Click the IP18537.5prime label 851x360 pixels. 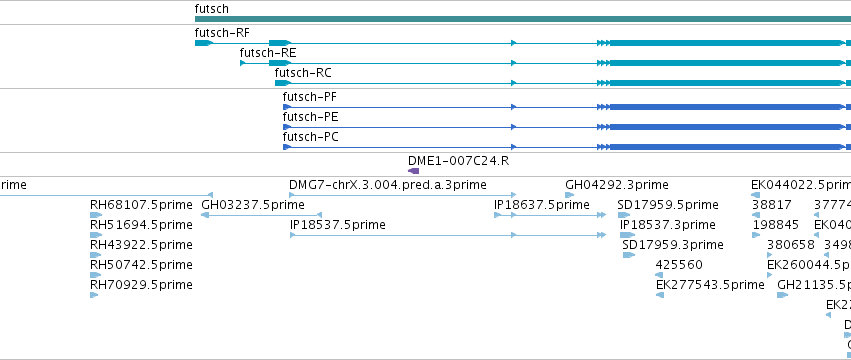tap(338, 225)
